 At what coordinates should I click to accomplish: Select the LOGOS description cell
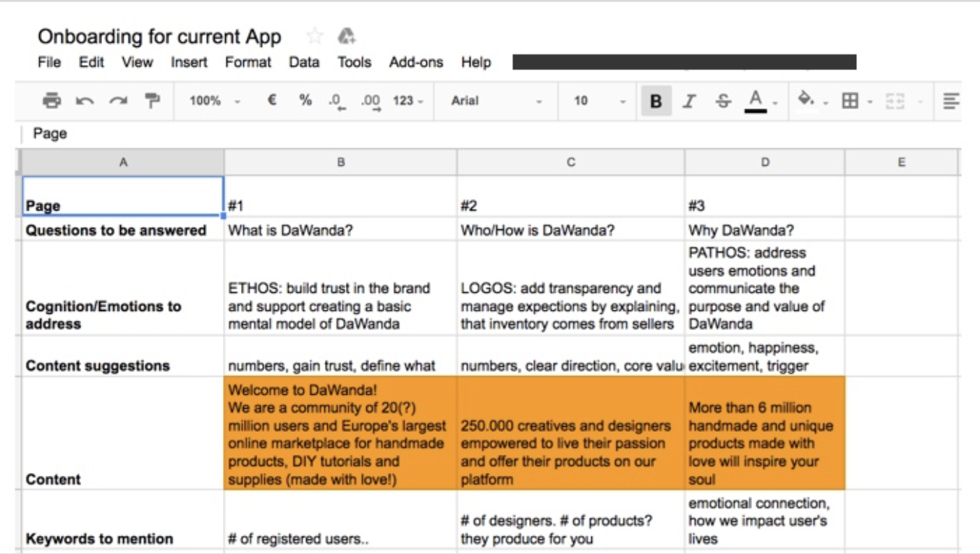570,288
